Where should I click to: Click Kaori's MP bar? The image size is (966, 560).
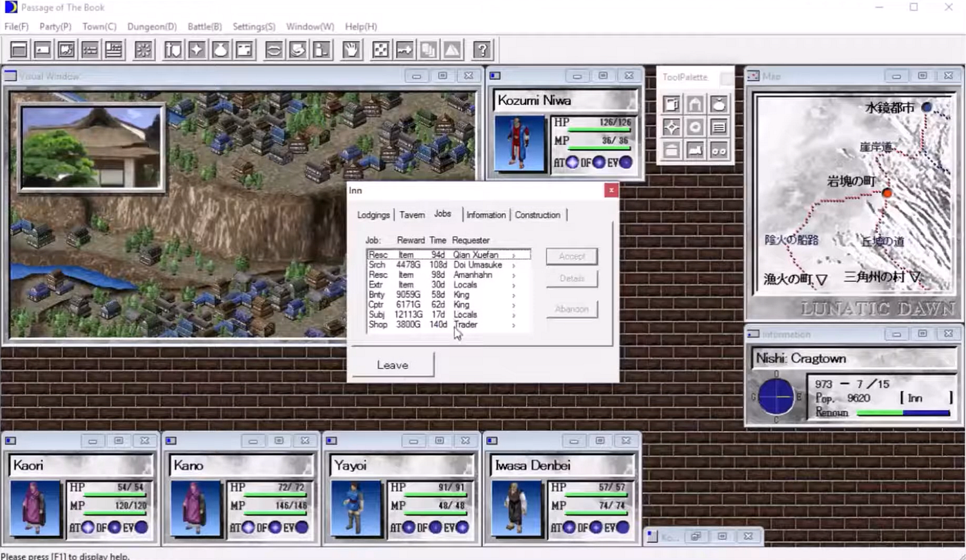115,514
